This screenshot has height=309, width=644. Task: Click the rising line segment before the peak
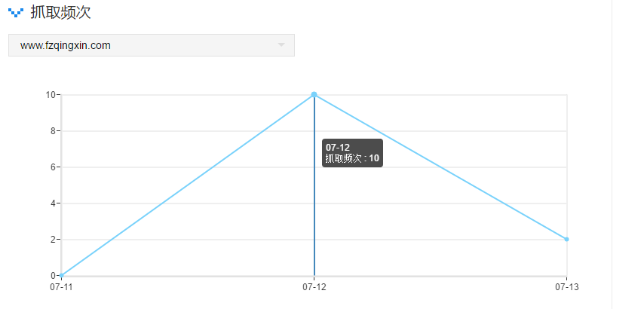tap(188, 185)
